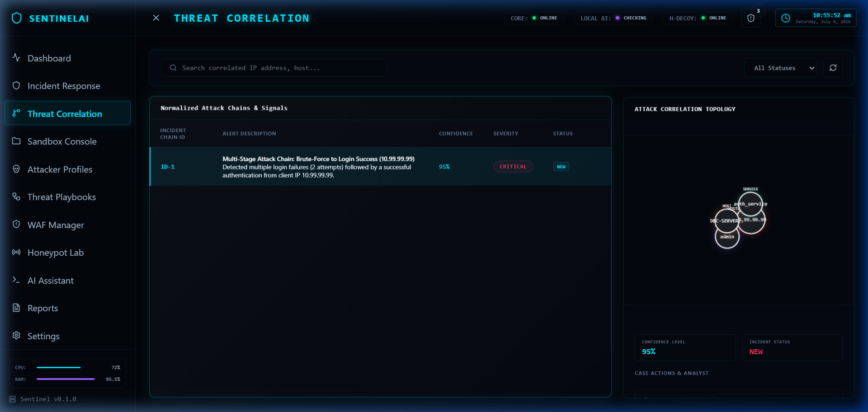Viewport: 868px width, 412px height.
Task: Click the Status column header
Action: coord(563,134)
